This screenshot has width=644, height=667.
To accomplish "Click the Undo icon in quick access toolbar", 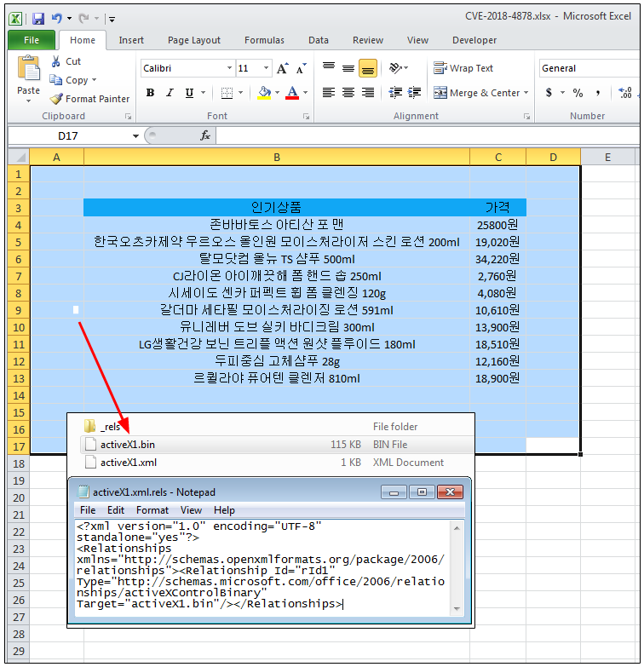I will point(57,18).
